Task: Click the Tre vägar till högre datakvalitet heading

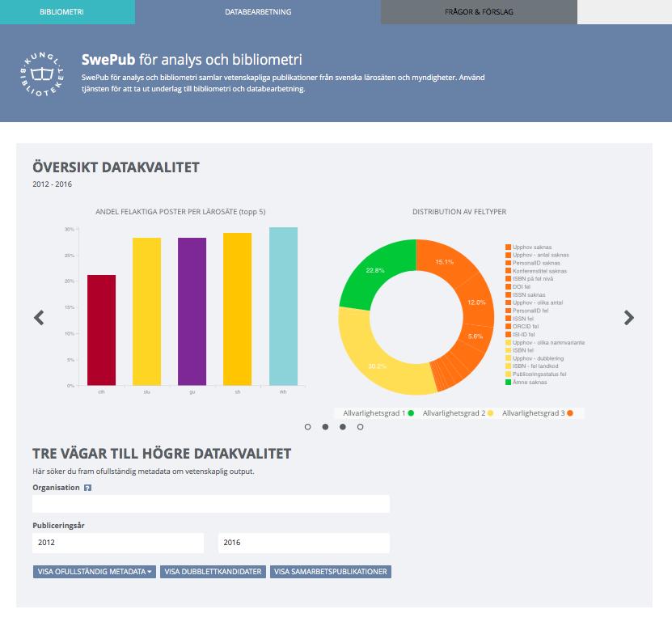Action: click(162, 454)
